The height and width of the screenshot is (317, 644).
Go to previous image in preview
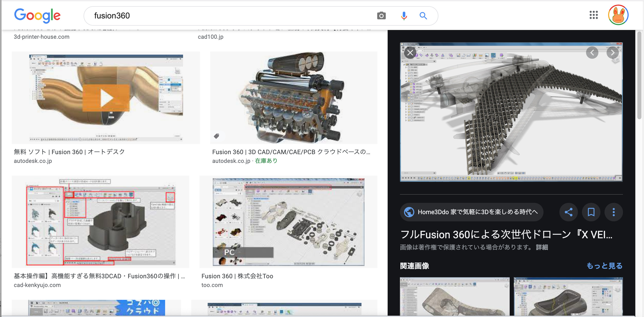pos(592,53)
